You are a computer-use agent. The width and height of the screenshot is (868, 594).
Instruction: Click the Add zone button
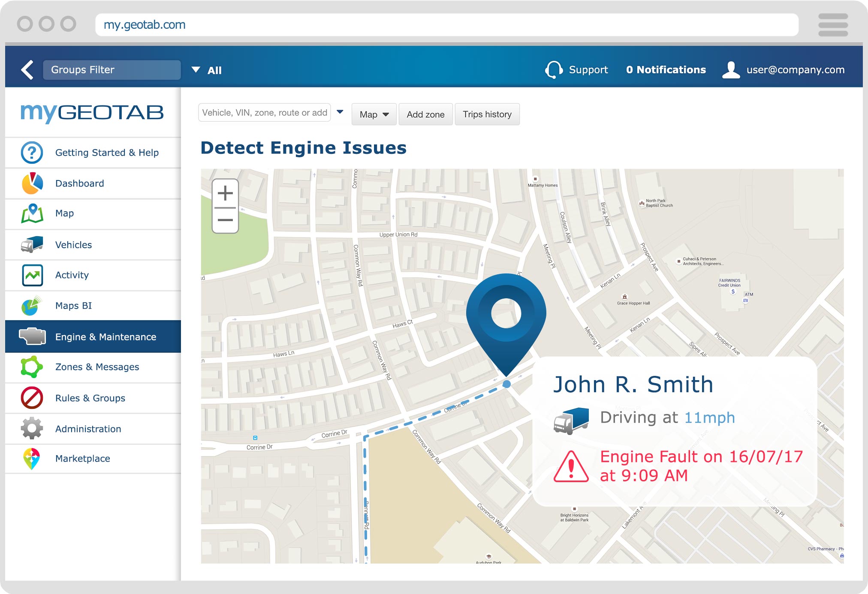click(425, 114)
